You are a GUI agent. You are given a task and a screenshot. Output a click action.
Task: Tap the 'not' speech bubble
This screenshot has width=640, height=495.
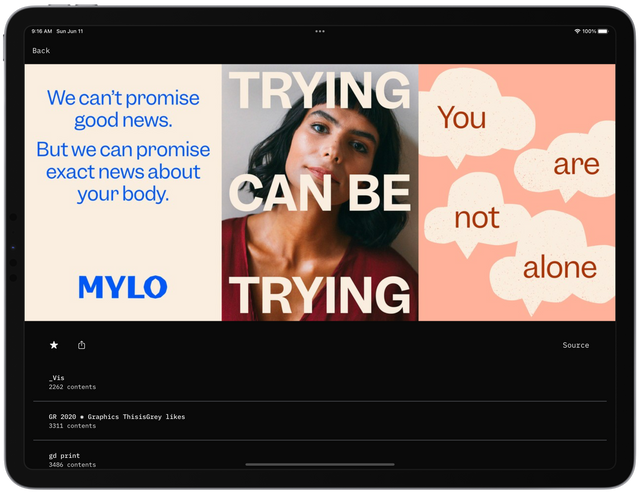[x=477, y=217]
